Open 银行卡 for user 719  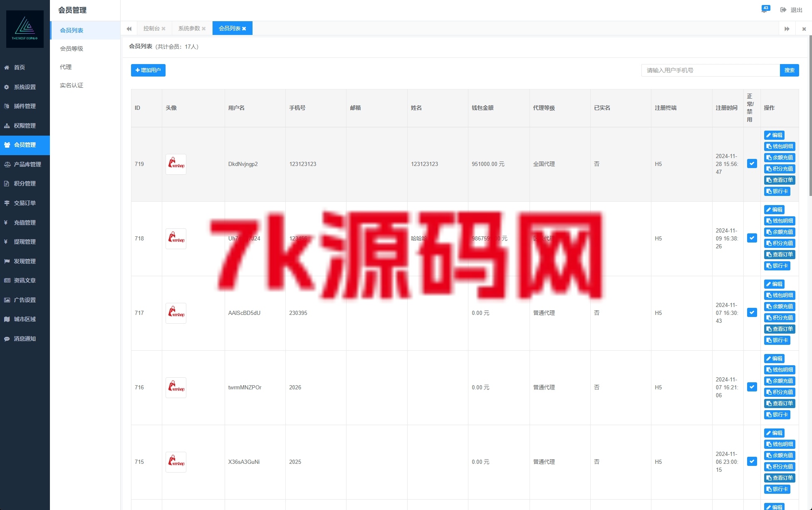point(777,191)
